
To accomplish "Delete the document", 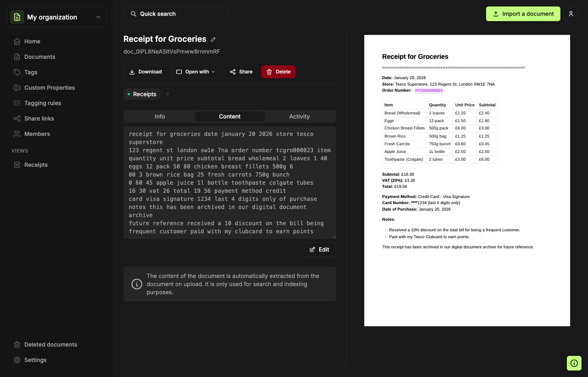I will [279, 72].
